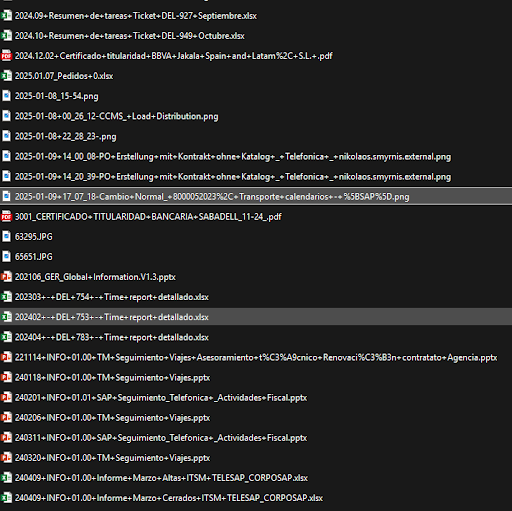Select file name 202402+-+DEL+753 Time report detallado.xlsx
This screenshot has width=512, height=511.
(112, 317)
